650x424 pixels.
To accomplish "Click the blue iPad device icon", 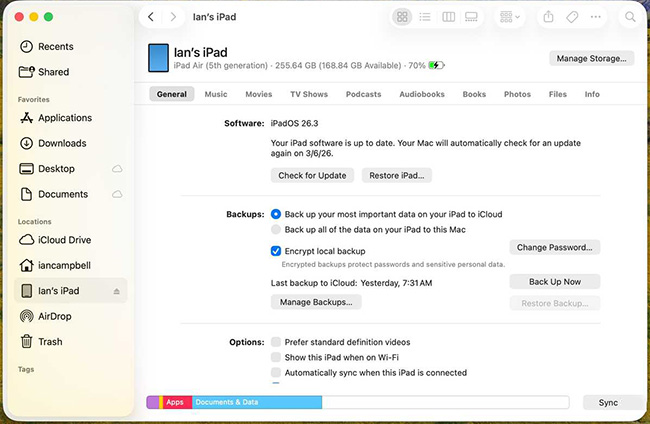I will click(158, 58).
